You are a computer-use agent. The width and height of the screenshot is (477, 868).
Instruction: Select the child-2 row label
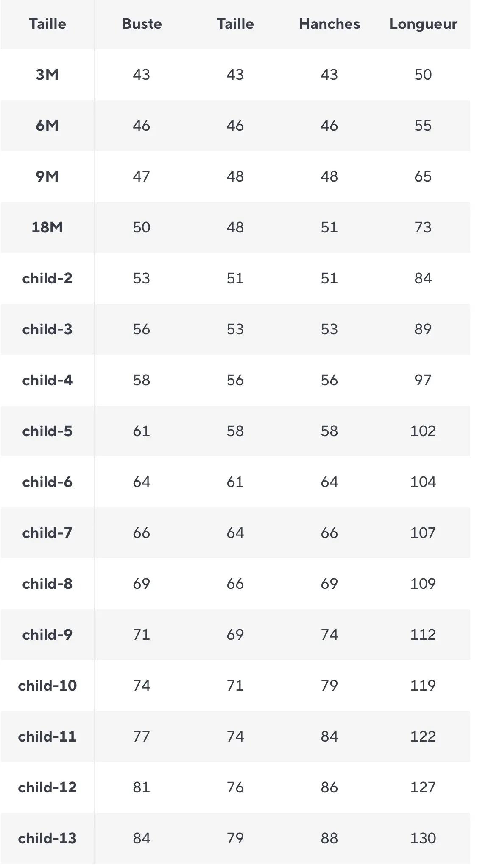tap(47, 278)
